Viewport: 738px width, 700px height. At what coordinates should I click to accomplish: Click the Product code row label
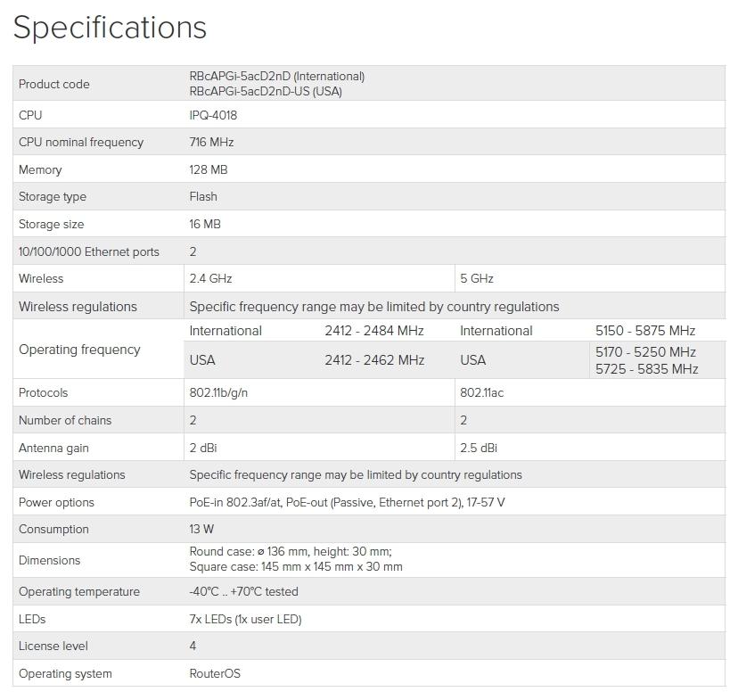pos(54,84)
